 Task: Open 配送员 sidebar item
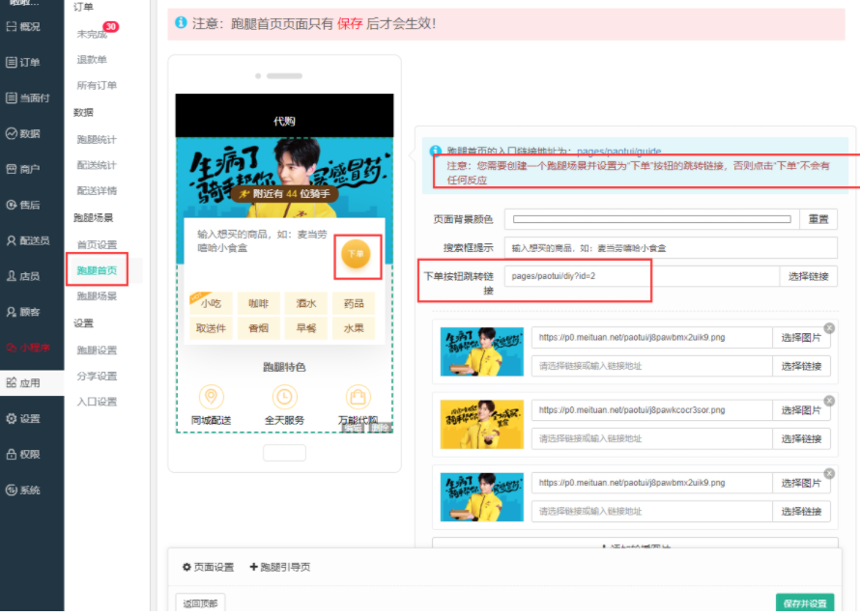27,240
